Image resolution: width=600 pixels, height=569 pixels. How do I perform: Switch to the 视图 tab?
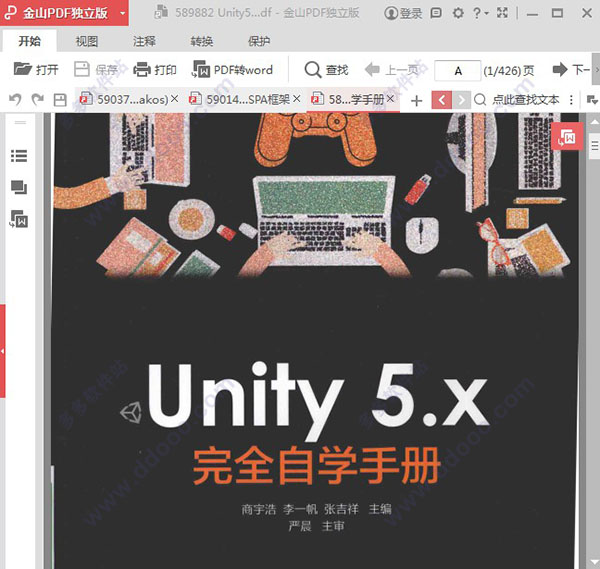pyautogui.click(x=87, y=41)
